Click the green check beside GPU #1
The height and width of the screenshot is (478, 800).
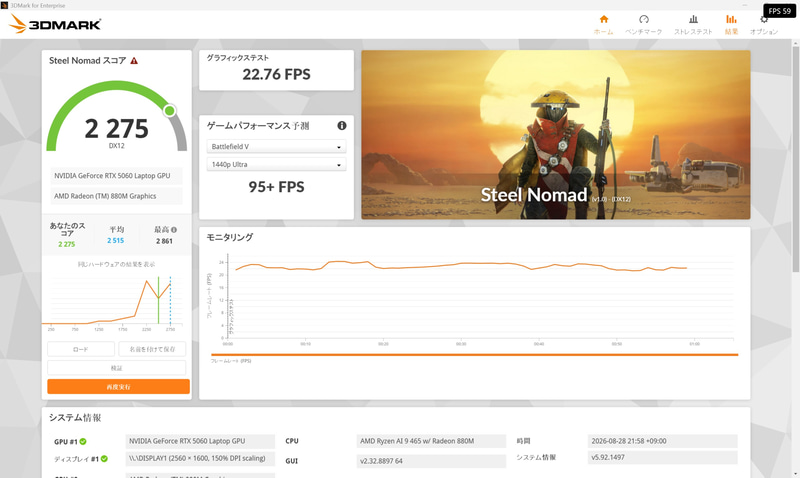(x=83, y=441)
